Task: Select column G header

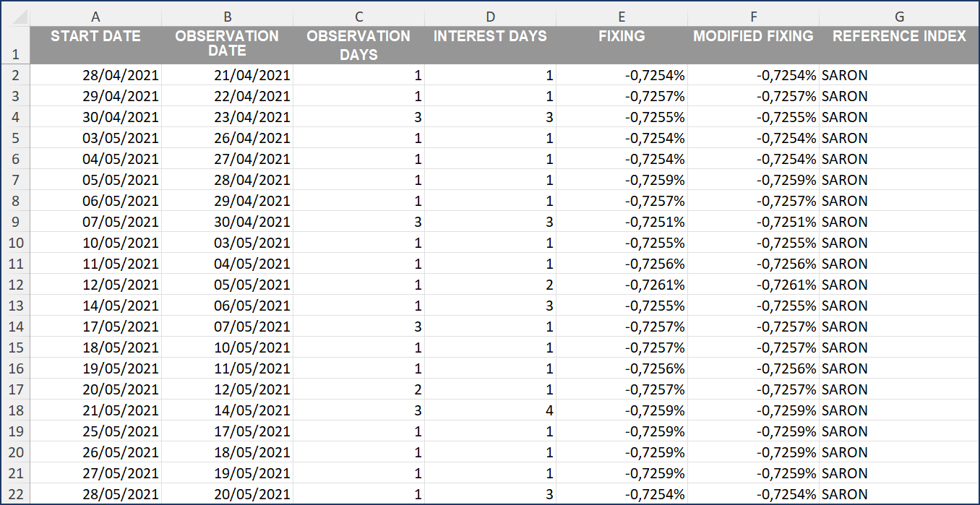Action: pos(899,17)
